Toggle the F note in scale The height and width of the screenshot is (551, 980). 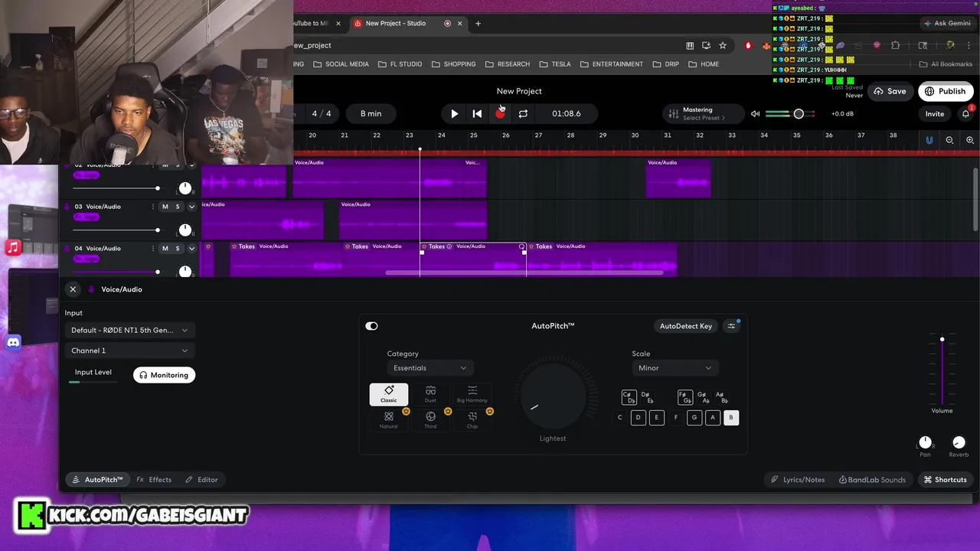click(675, 418)
